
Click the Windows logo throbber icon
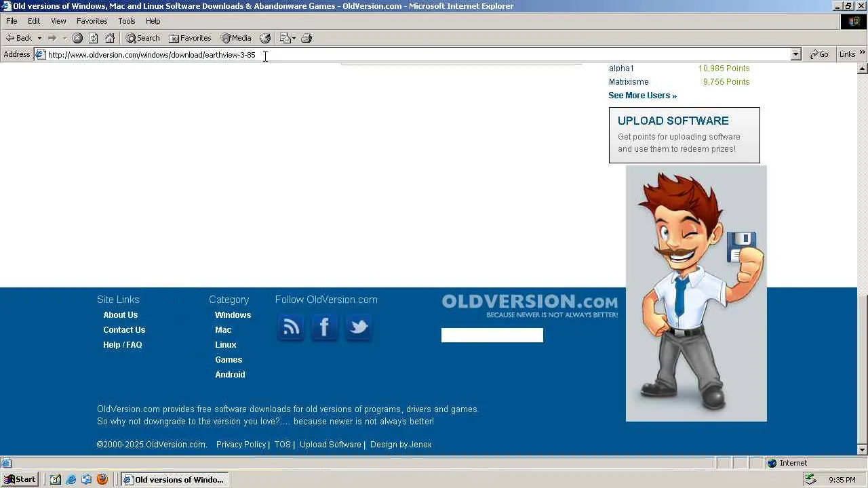(x=854, y=21)
